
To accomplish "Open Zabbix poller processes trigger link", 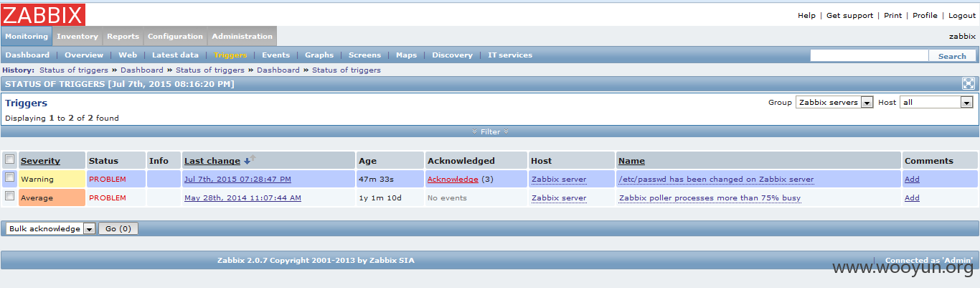I will [710, 198].
